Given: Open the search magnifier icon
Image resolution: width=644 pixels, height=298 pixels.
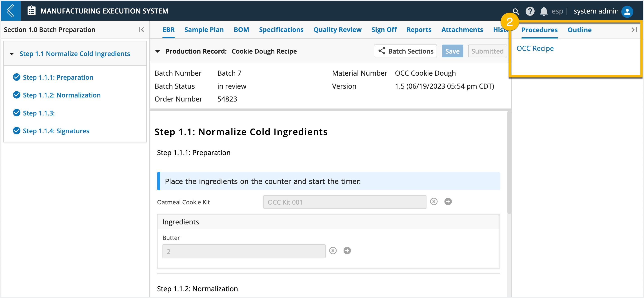Looking at the screenshot, I should (516, 11).
